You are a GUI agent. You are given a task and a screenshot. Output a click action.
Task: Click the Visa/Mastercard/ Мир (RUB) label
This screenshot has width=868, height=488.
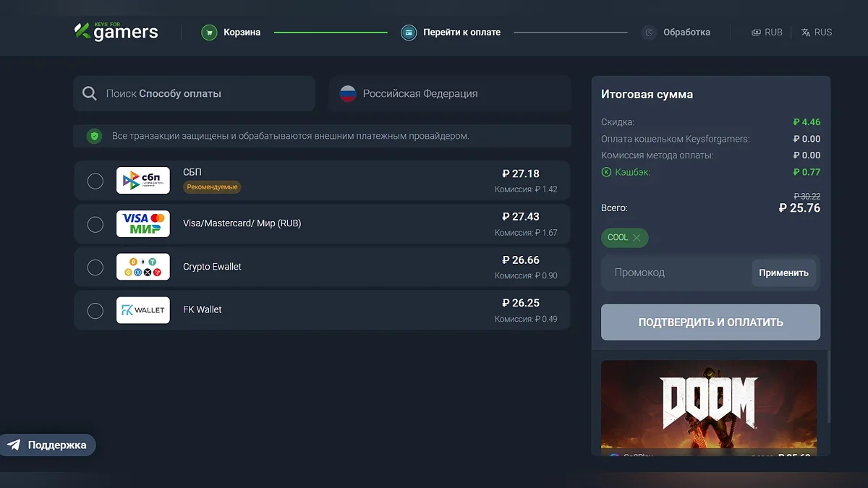click(242, 223)
